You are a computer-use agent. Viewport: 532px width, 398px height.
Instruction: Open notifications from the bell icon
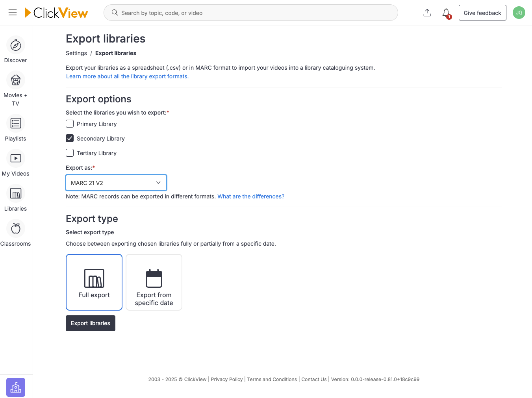point(446,13)
